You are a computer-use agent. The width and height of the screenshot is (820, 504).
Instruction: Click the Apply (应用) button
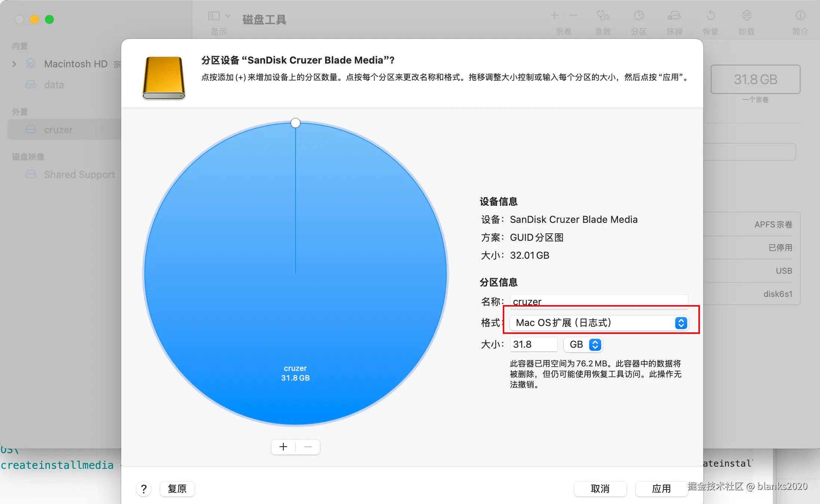coord(661,489)
